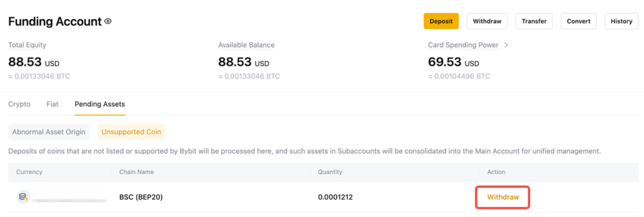The image size is (644, 217).
Task: Click the coin icon in the currency row
Action: pyautogui.click(x=23, y=197)
